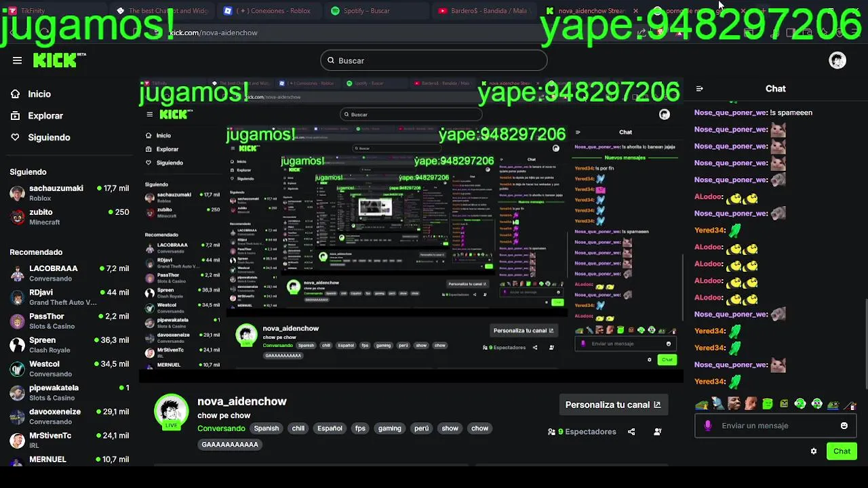Image resolution: width=868 pixels, height=488 pixels.
Task: Select the Spanish tag
Action: pos(267,428)
